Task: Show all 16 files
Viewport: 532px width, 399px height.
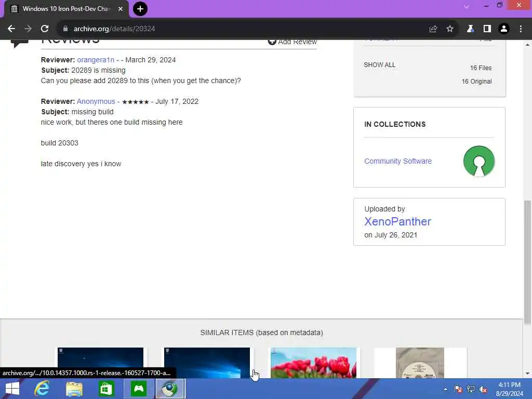Action: click(380, 65)
